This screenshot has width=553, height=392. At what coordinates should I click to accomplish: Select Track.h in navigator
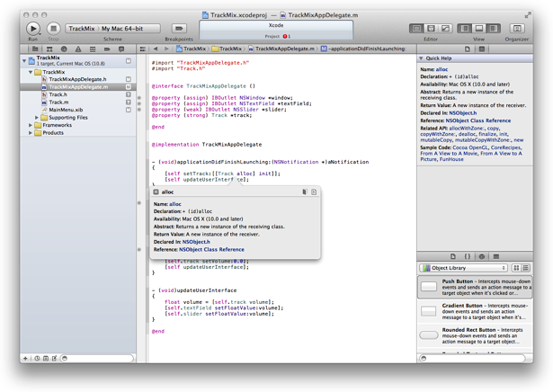(77, 94)
